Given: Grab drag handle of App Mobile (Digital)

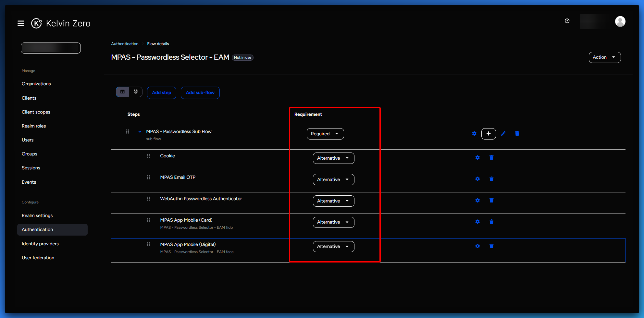Looking at the screenshot, I should [x=148, y=244].
